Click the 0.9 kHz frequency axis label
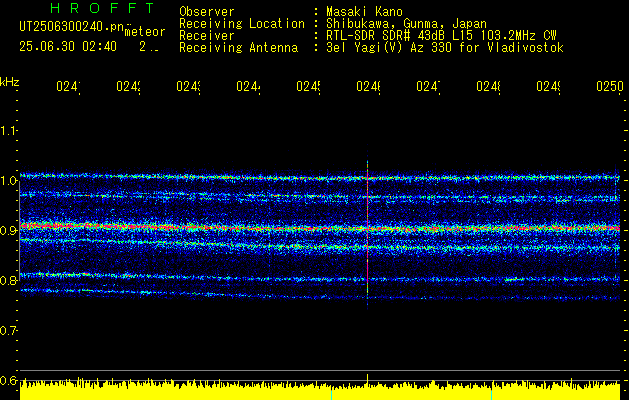Viewport: 629px width, 400px height. pos(8,230)
